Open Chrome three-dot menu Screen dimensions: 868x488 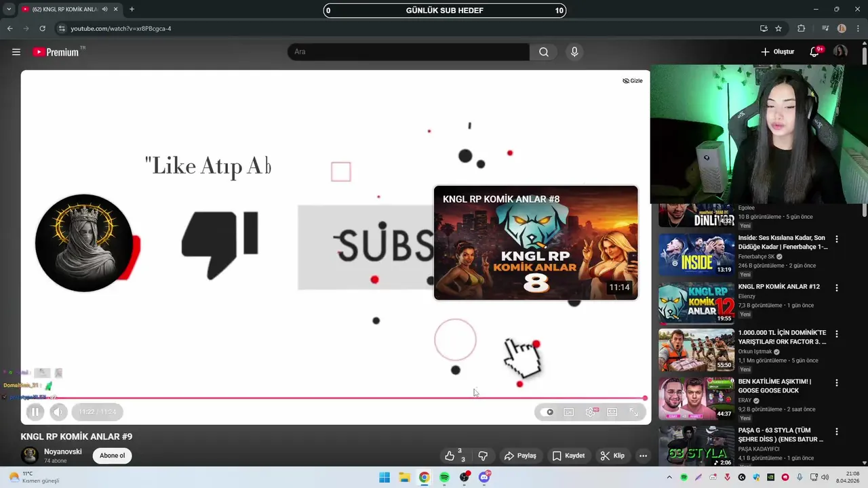point(858,28)
